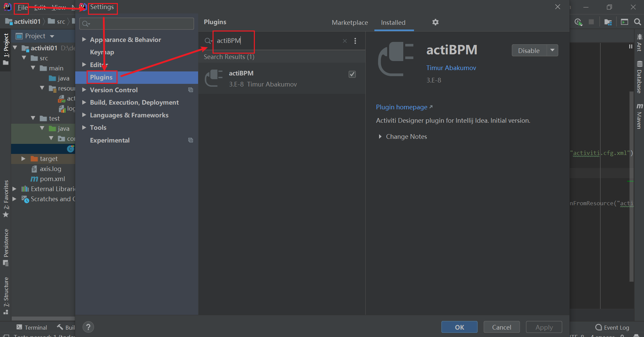Click the plugins gear settings icon
Screen dimensions: 644x337
[435, 22]
